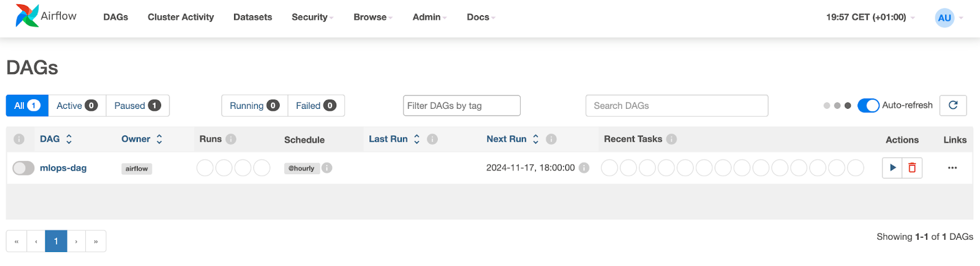Click the Search DAGs input field
980x266 pixels.
(676, 105)
